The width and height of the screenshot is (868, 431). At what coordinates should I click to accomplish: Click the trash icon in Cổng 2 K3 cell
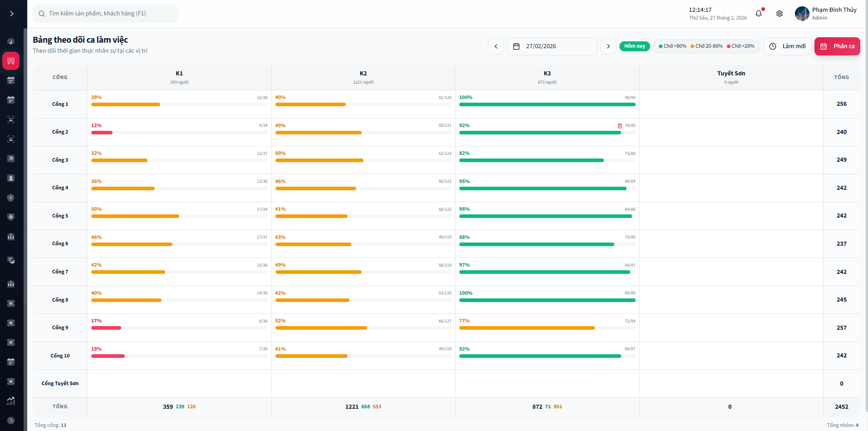pos(620,125)
